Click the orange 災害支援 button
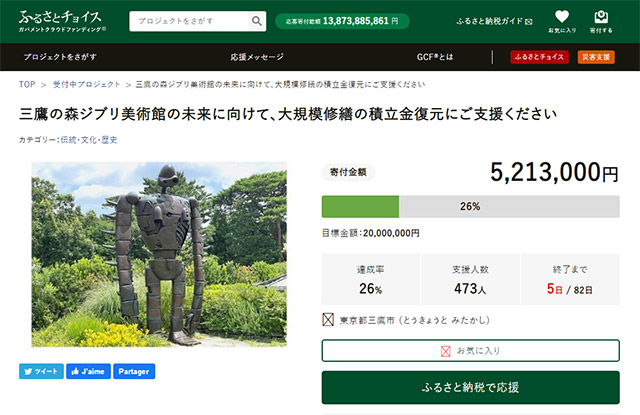This screenshot has height=415, width=640. pyautogui.click(x=596, y=57)
